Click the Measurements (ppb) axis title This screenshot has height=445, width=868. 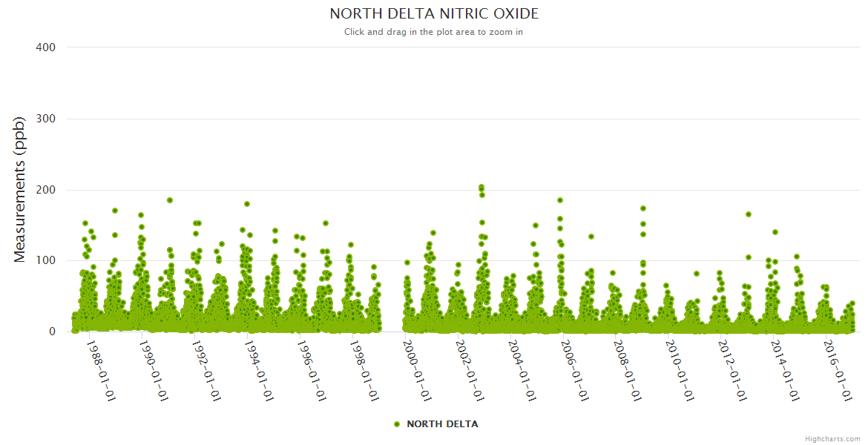tap(21, 189)
